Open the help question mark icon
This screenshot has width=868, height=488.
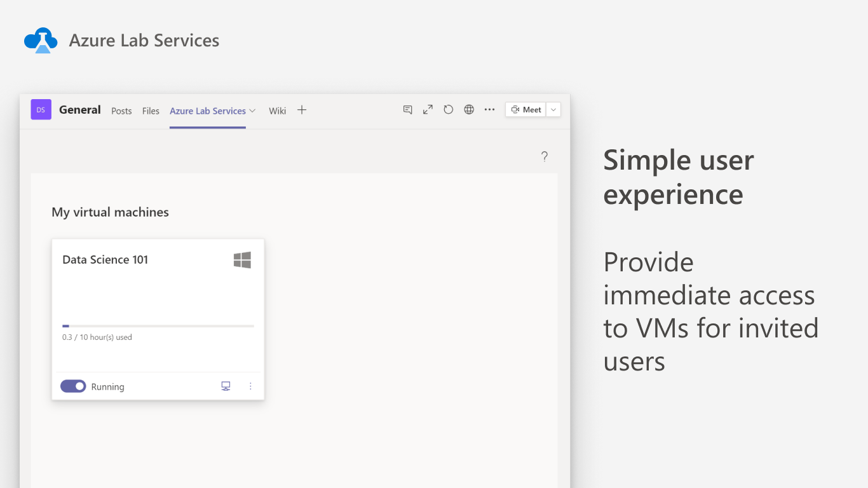(x=545, y=156)
